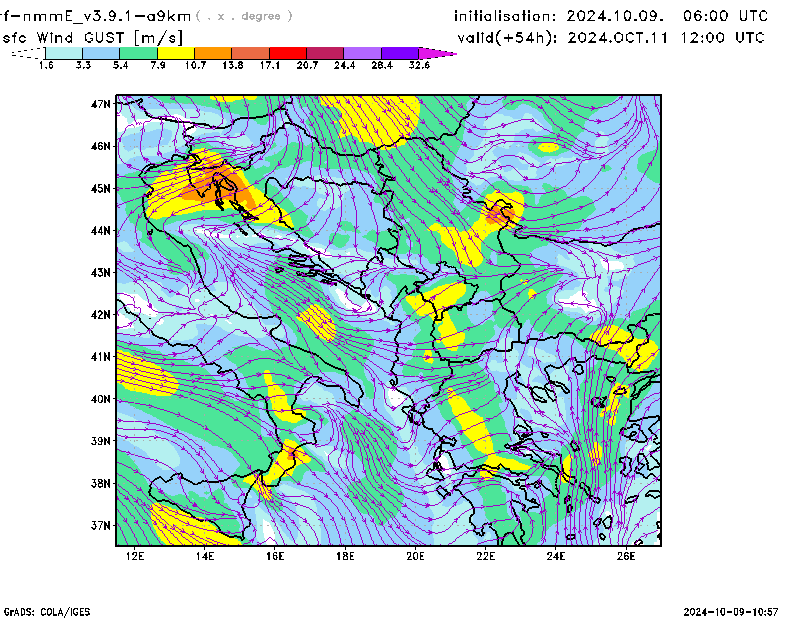Image resolution: width=800 pixels, height=618 pixels.
Task: Click the legend value 24.4
Action: pyautogui.click(x=344, y=65)
